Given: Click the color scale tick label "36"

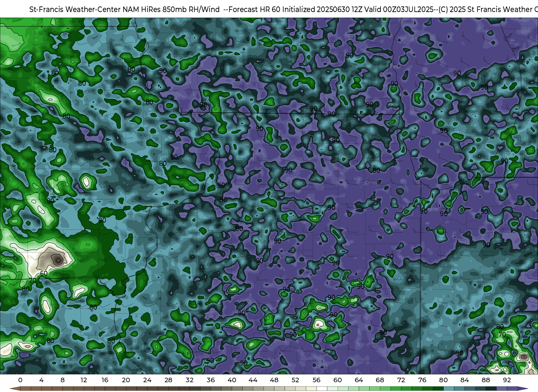Looking at the screenshot, I should coord(211,380).
